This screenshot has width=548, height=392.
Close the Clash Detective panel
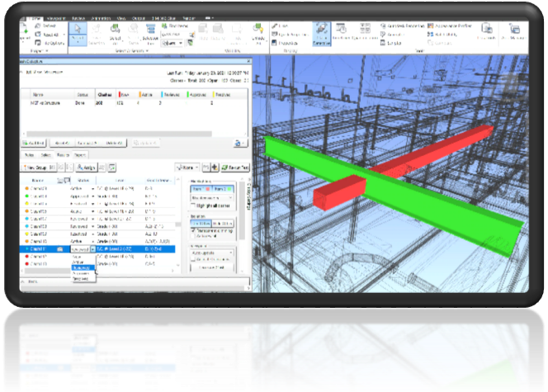(248, 61)
